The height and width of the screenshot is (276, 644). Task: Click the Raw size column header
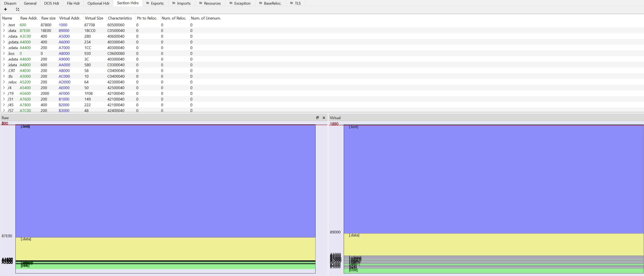click(49, 18)
